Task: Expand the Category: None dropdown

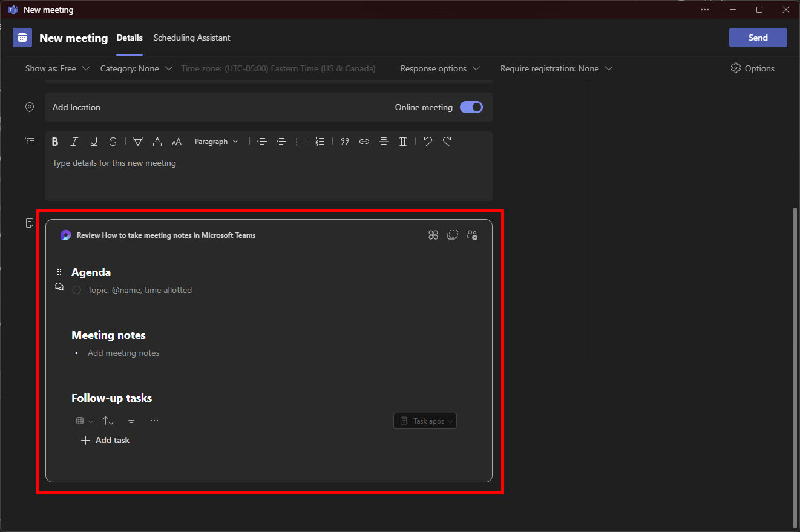Action: (x=136, y=68)
